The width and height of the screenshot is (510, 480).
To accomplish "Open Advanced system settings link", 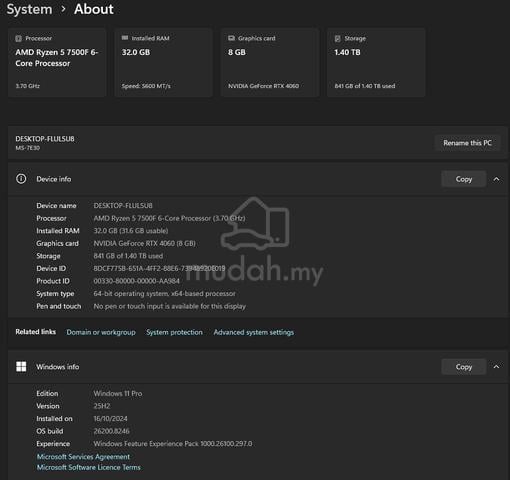I will click(254, 332).
